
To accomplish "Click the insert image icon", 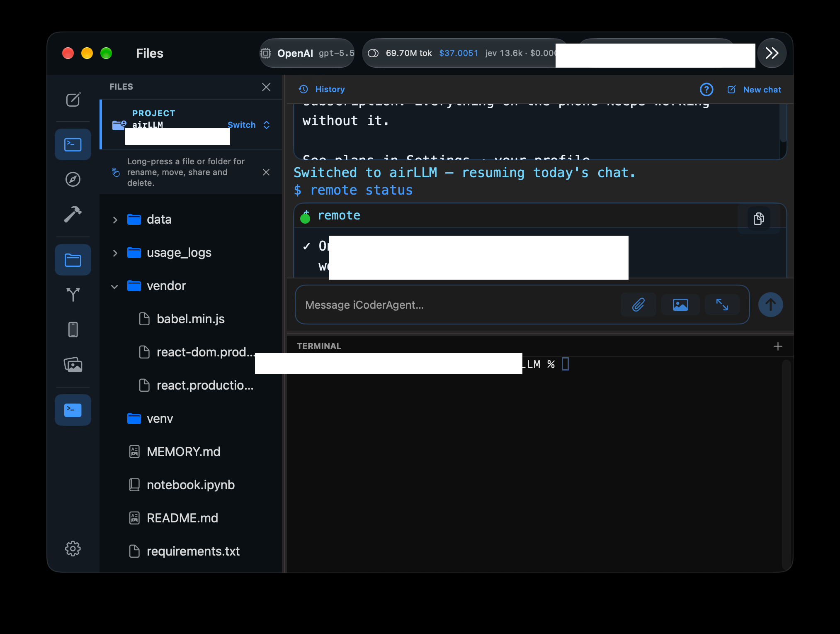I will pyautogui.click(x=680, y=305).
